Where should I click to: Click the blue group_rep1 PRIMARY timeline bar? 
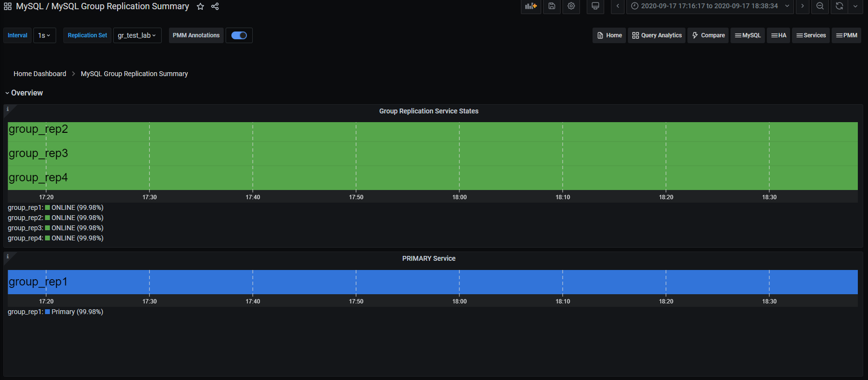point(432,282)
